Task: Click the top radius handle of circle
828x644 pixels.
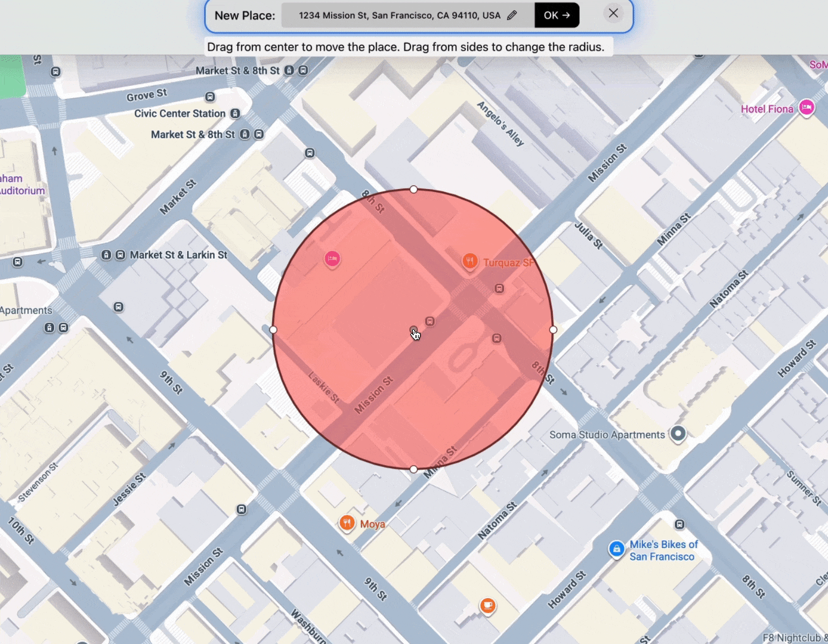Action: (x=413, y=190)
